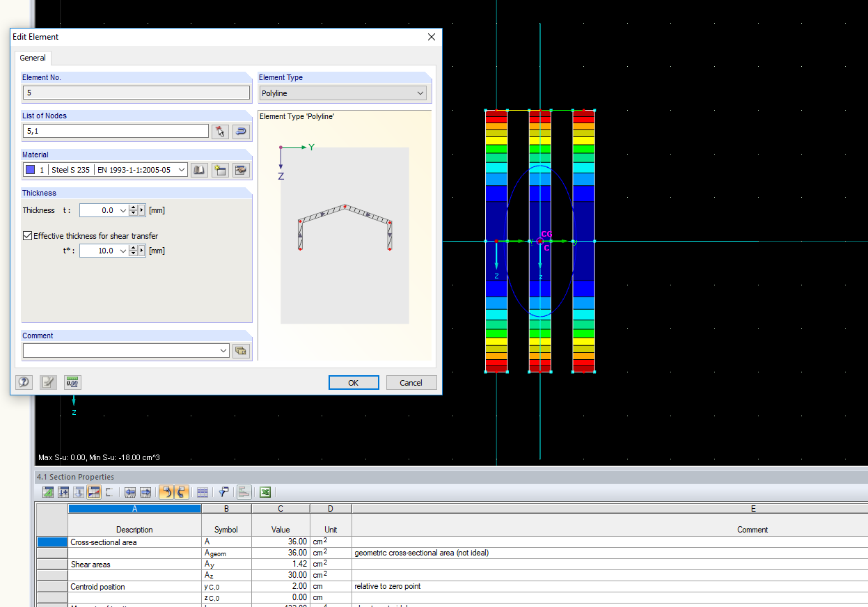Screen dimensions: 868x607
Task: Pick nodes graphically with the select-arrow icon
Action: click(x=220, y=131)
